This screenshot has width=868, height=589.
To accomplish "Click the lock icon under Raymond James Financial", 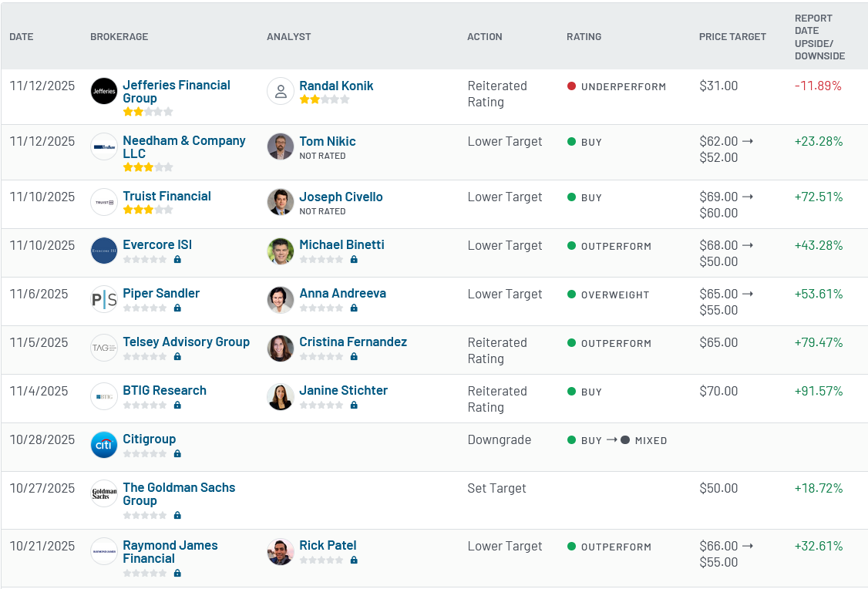I will click(178, 573).
